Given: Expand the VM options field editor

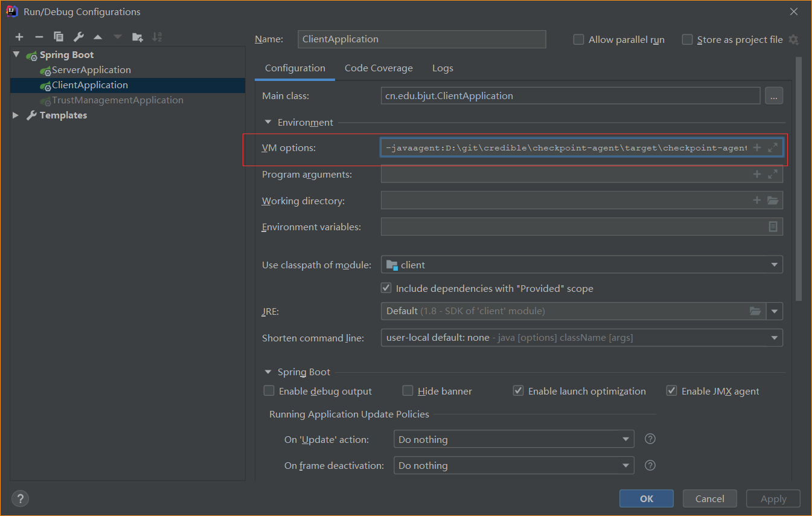Looking at the screenshot, I should [x=772, y=147].
